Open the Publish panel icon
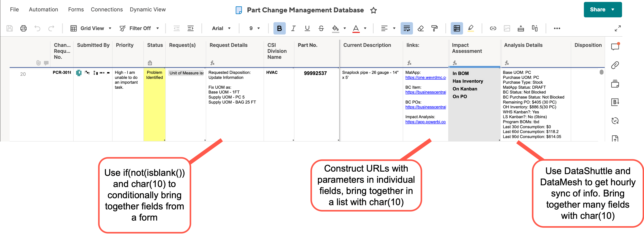 tap(615, 138)
